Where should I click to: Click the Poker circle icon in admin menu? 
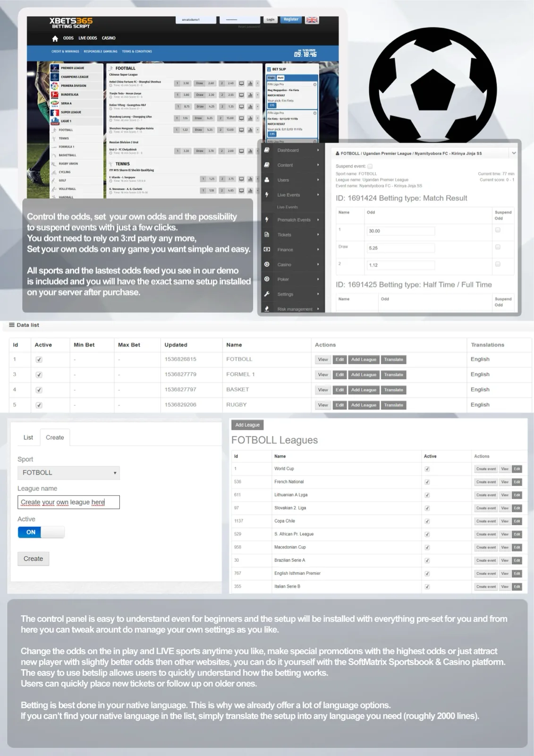pyautogui.click(x=267, y=279)
